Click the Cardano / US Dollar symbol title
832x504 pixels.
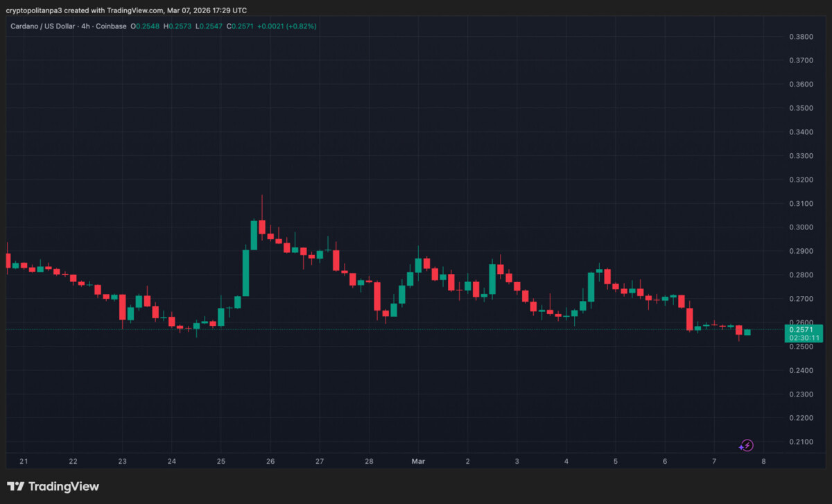47,26
